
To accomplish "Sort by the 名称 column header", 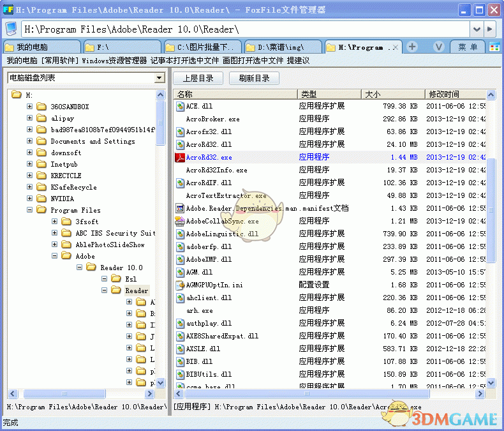I will [x=235, y=95].
